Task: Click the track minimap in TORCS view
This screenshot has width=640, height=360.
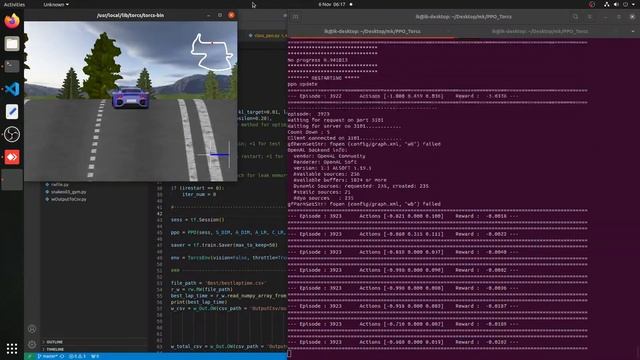Action: (211, 52)
